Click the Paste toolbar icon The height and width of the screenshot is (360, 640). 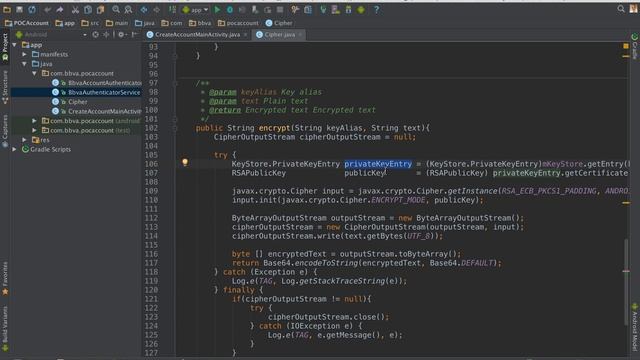(x=100, y=9)
